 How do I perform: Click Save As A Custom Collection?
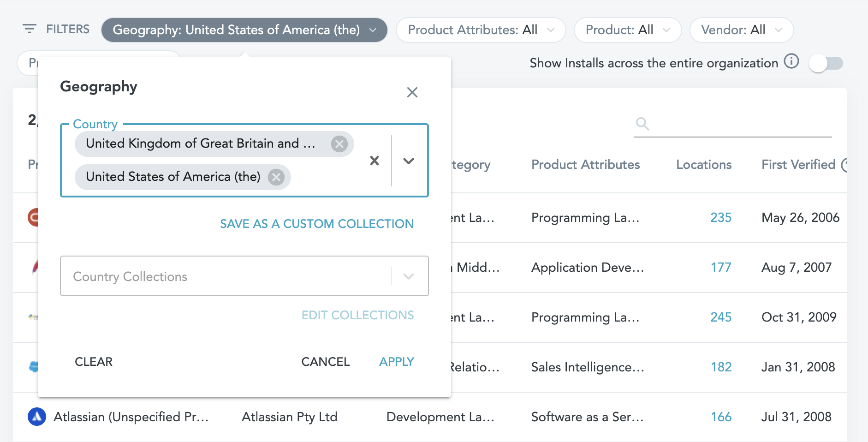pyautogui.click(x=316, y=224)
